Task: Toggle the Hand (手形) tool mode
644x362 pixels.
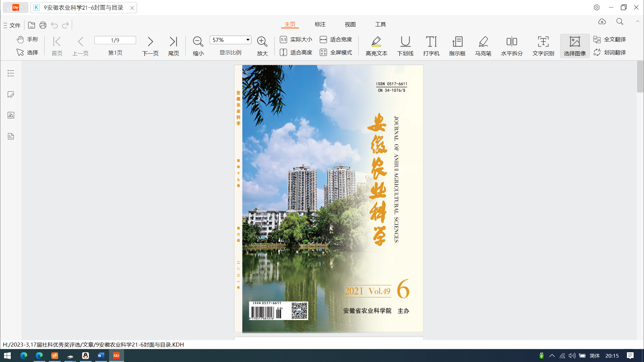Action: tap(28, 40)
